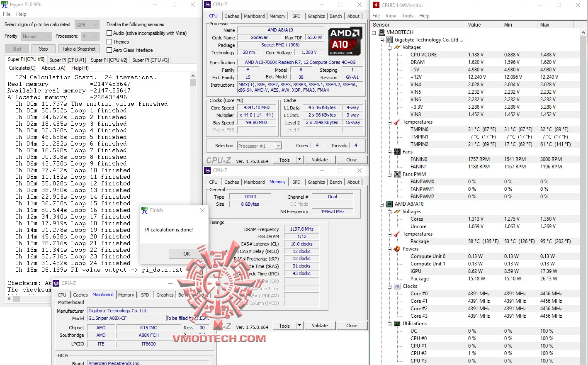Screen dimensions: 588x365
Task: Click the Stop button in Hyper PI
Action: point(44,49)
